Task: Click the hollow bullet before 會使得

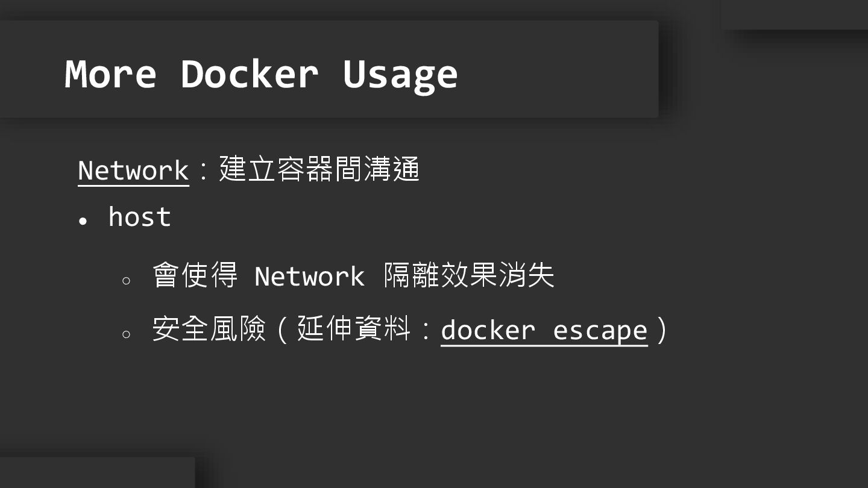Action: [126, 280]
